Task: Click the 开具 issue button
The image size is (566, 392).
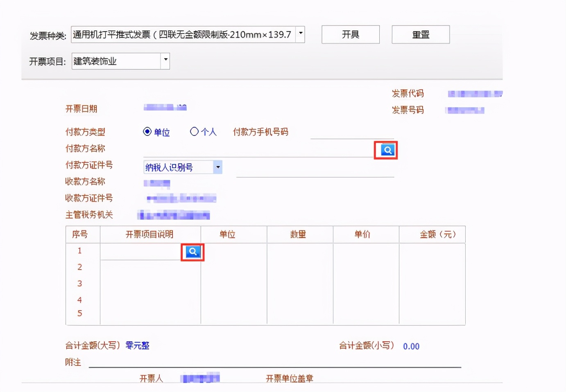Action: pos(350,34)
